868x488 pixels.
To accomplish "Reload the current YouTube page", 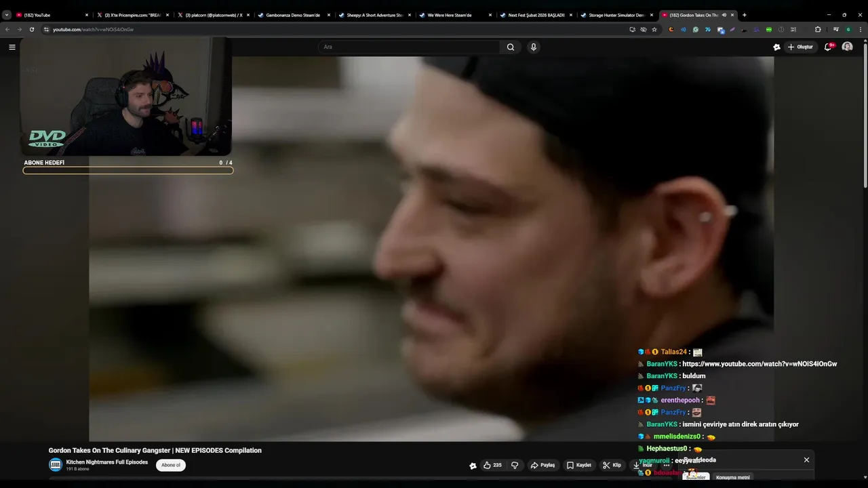I will coord(31,29).
